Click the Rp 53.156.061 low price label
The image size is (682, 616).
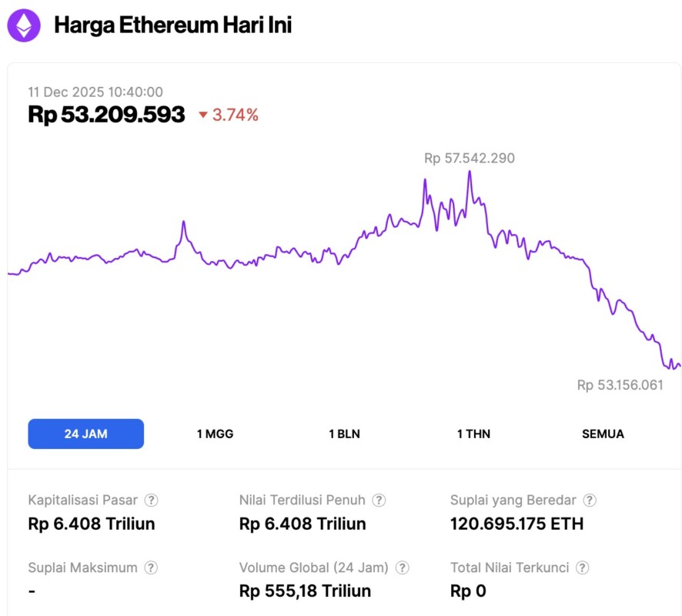(x=620, y=385)
